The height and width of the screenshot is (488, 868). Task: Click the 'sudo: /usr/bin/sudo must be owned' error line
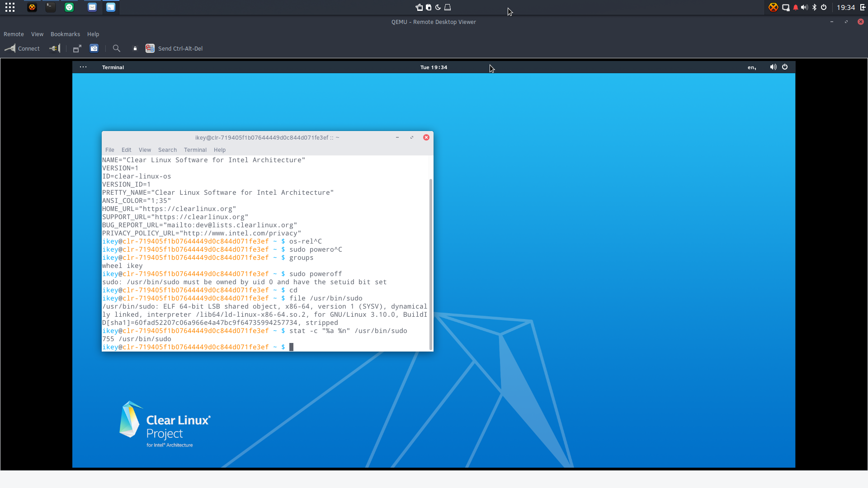pos(245,282)
